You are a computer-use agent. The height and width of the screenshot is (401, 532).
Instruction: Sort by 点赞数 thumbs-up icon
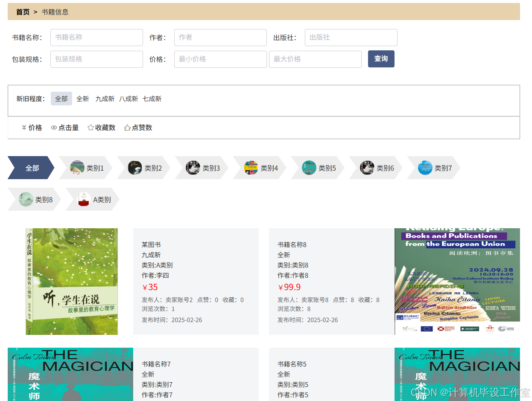(x=127, y=128)
